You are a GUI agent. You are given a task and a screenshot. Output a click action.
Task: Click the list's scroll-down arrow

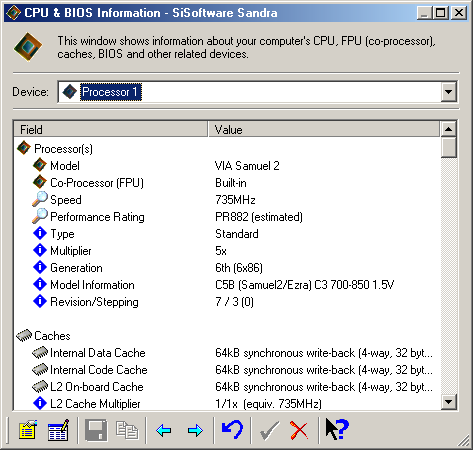(x=449, y=402)
